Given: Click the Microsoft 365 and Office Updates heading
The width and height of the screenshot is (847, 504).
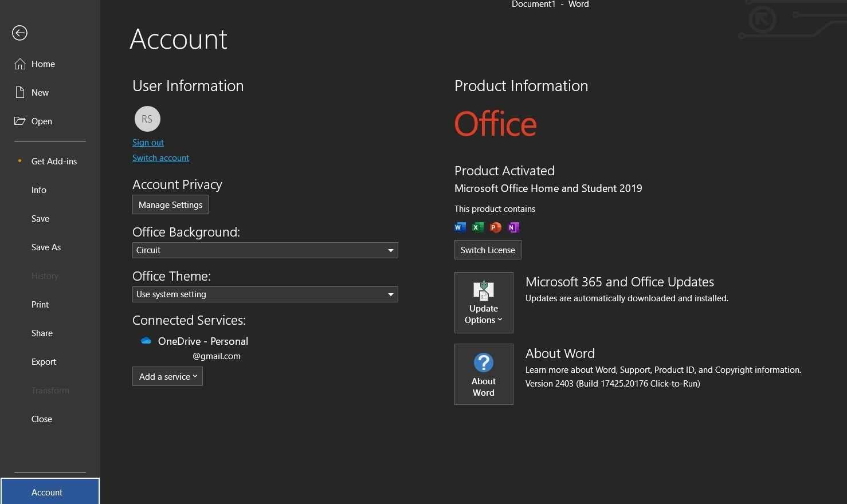Looking at the screenshot, I should [x=619, y=282].
